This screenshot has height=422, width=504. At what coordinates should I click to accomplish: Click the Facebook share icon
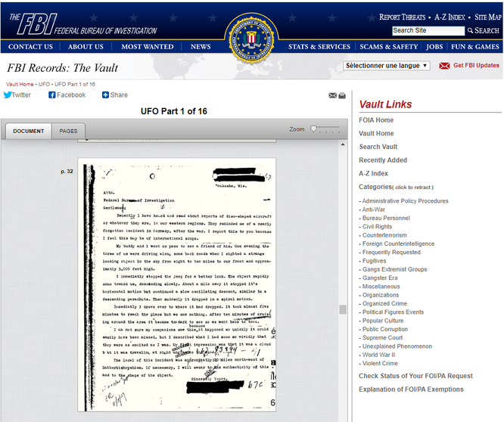[x=51, y=95]
